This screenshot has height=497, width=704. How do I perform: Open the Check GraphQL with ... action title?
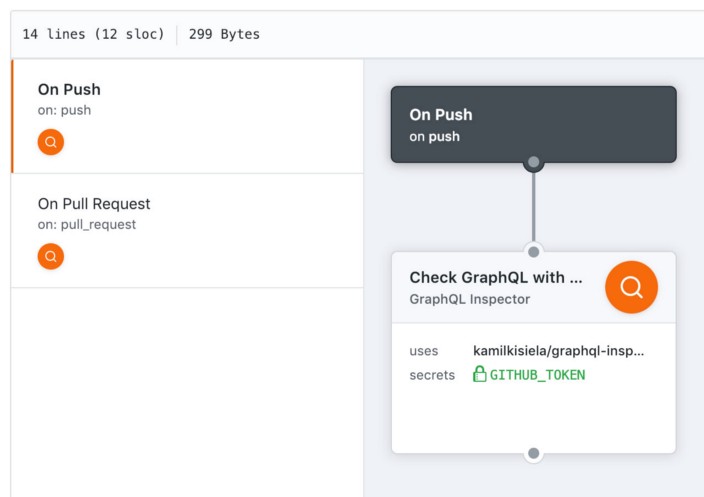(x=495, y=278)
